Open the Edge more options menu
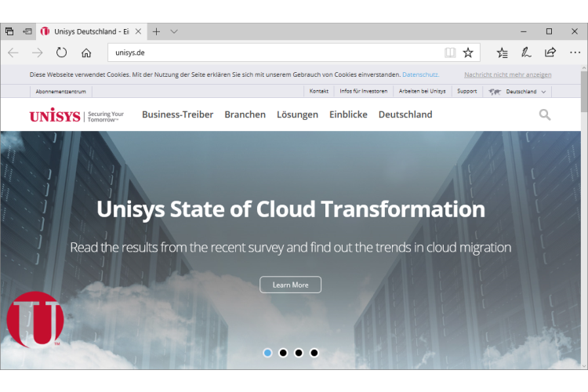Image resolution: width=588 pixels, height=392 pixels. [575, 53]
